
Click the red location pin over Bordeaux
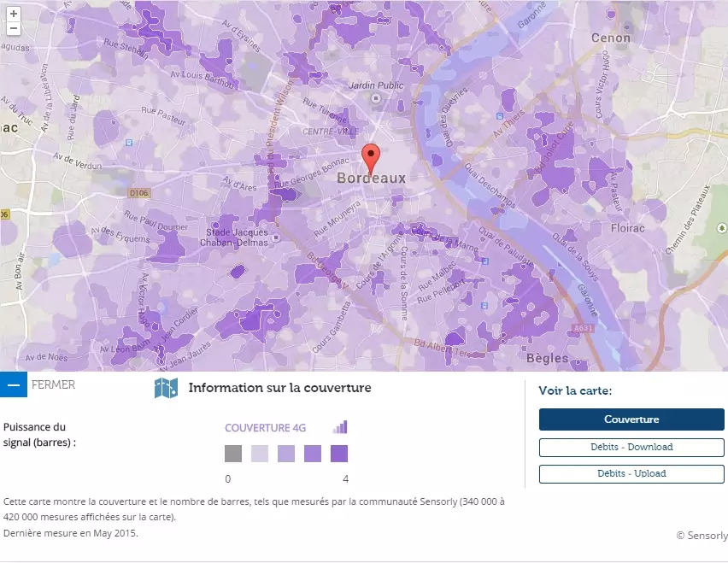[x=371, y=159]
